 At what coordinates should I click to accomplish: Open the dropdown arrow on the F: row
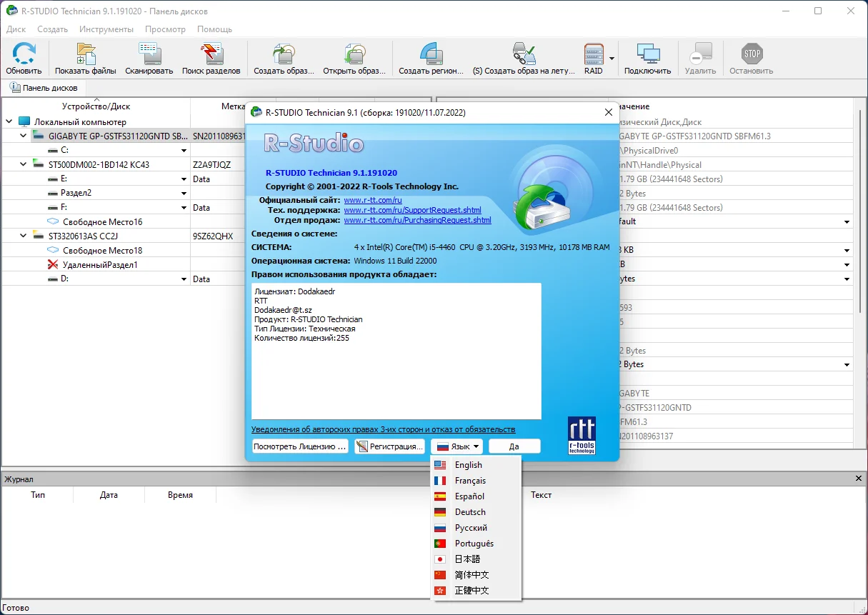pos(184,208)
